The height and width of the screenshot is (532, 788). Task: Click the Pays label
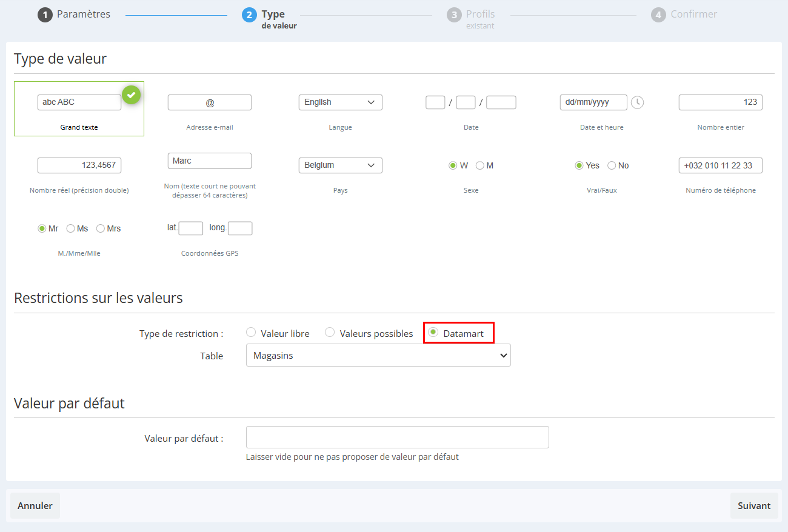coord(341,190)
